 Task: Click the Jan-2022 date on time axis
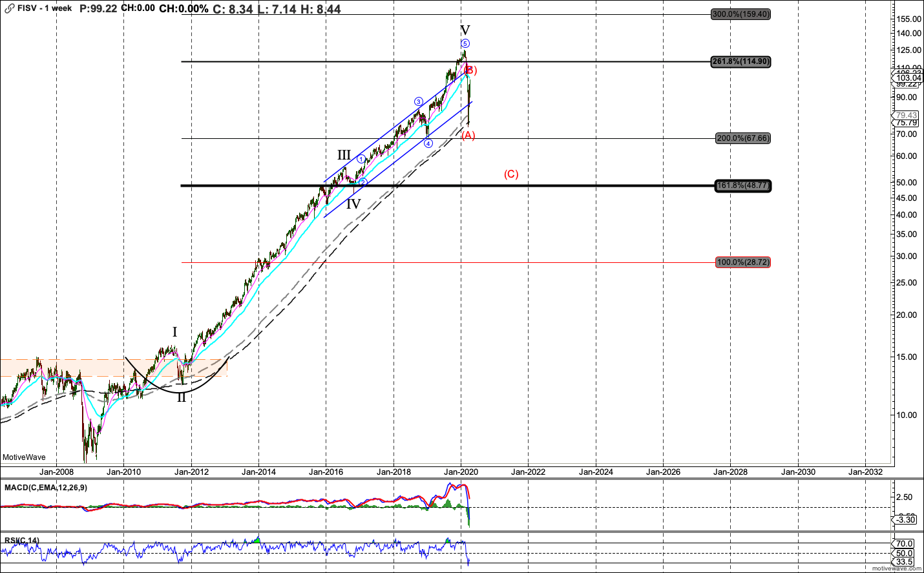click(x=528, y=472)
